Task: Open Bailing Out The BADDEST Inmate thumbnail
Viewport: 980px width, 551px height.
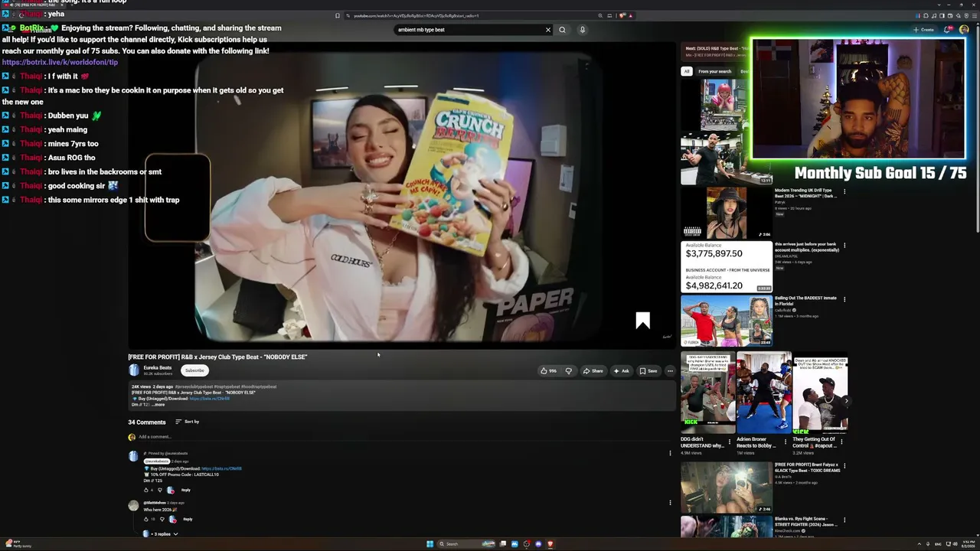Action: tap(727, 321)
